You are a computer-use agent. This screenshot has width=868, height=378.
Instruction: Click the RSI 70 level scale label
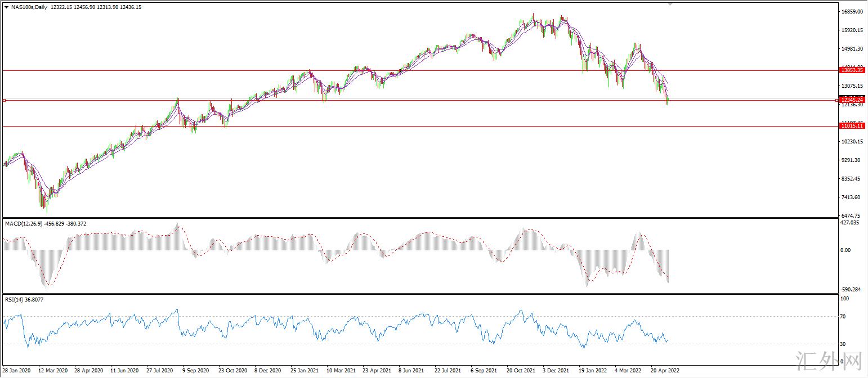pos(844,317)
